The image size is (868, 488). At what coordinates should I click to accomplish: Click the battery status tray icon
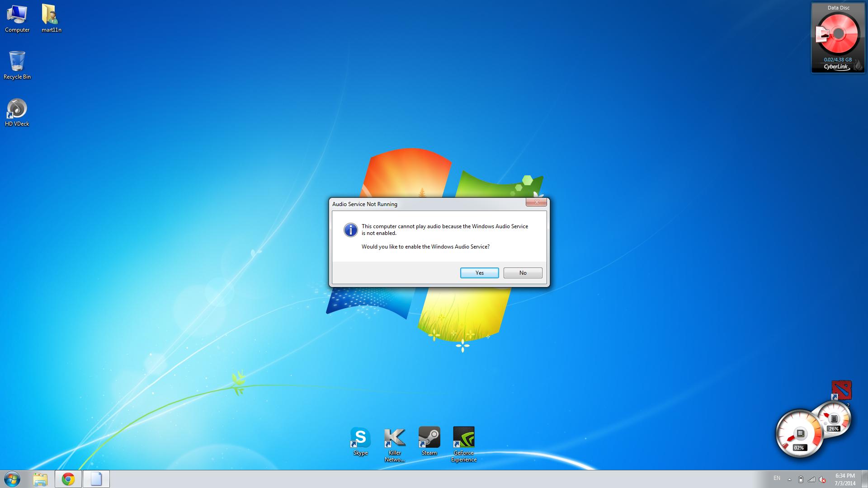pos(801,479)
